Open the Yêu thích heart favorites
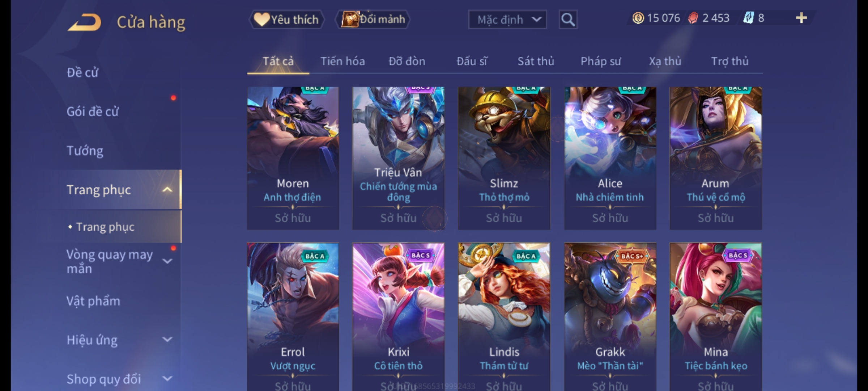Viewport: 868px width, 391px height. [286, 20]
